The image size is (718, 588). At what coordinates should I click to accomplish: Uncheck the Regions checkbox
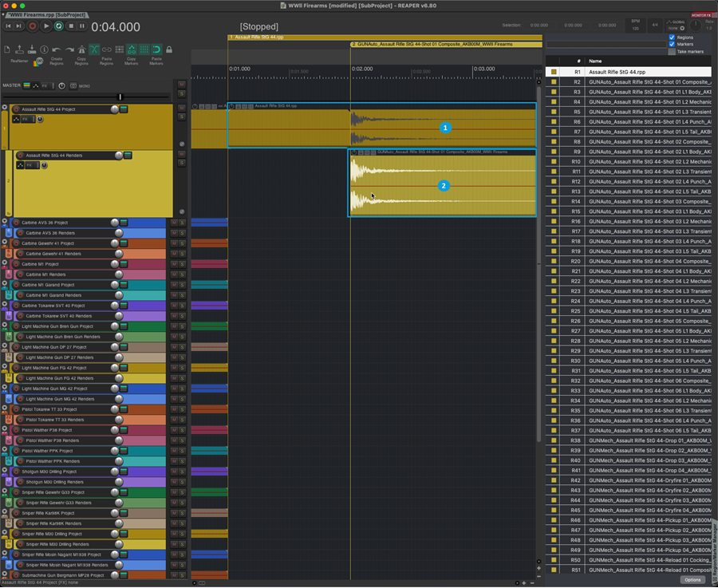672,37
